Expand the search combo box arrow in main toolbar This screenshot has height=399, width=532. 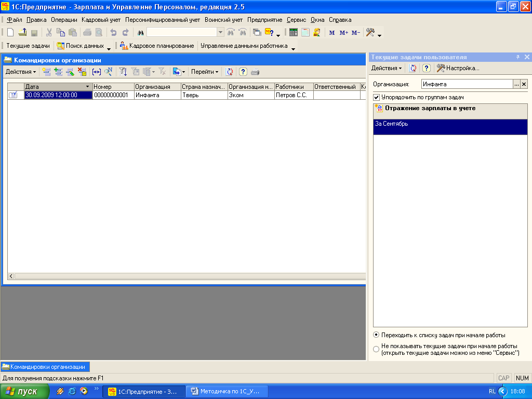click(220, 32)
